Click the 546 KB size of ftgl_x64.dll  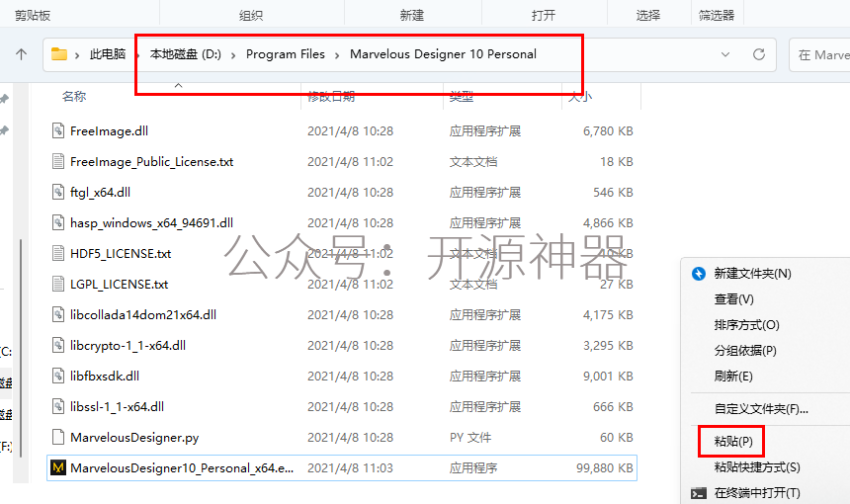(x=613, y=193)
